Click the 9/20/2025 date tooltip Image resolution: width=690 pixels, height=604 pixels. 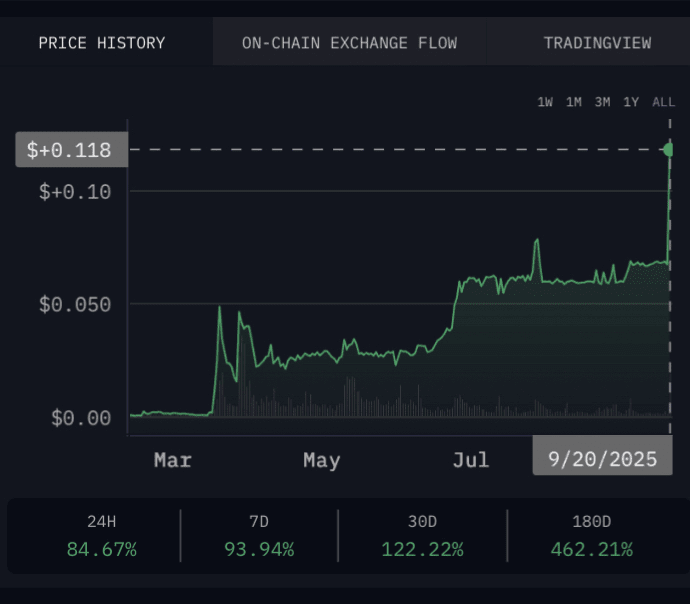[x=602, y=459]
